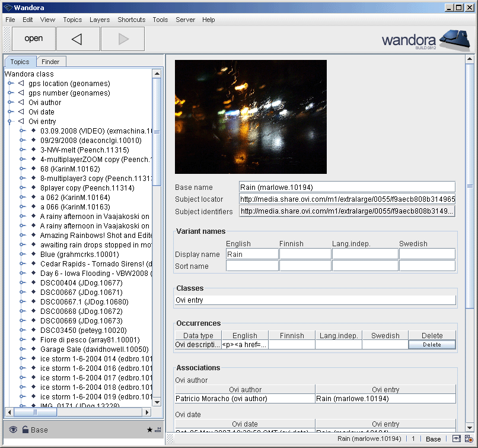This screenshot has width=478, height=448.
Task: Click Delete in the Occurrences table
Action: point(432,344)
